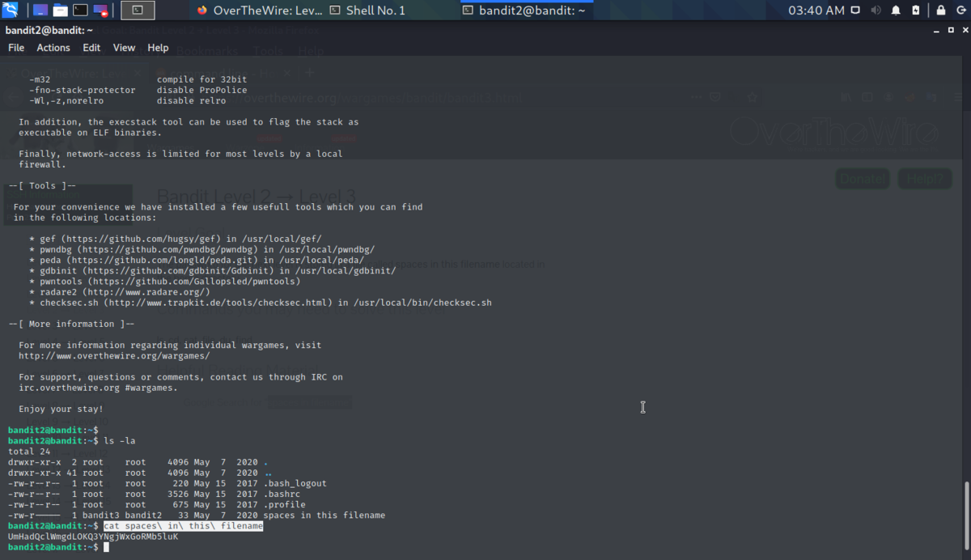Click the '-Wl,-z,norelro' option line
The image size is (971, 560).
point(128,101)
